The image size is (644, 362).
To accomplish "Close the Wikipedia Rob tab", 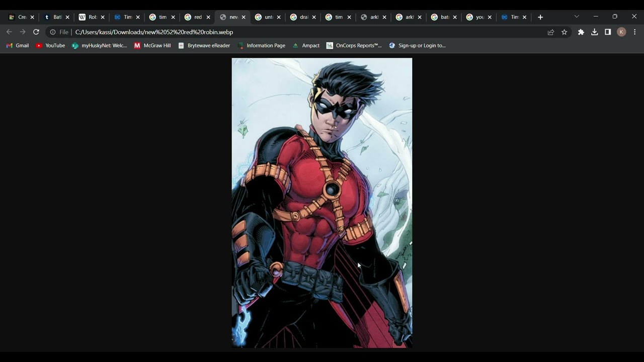I will click(103, 17).
